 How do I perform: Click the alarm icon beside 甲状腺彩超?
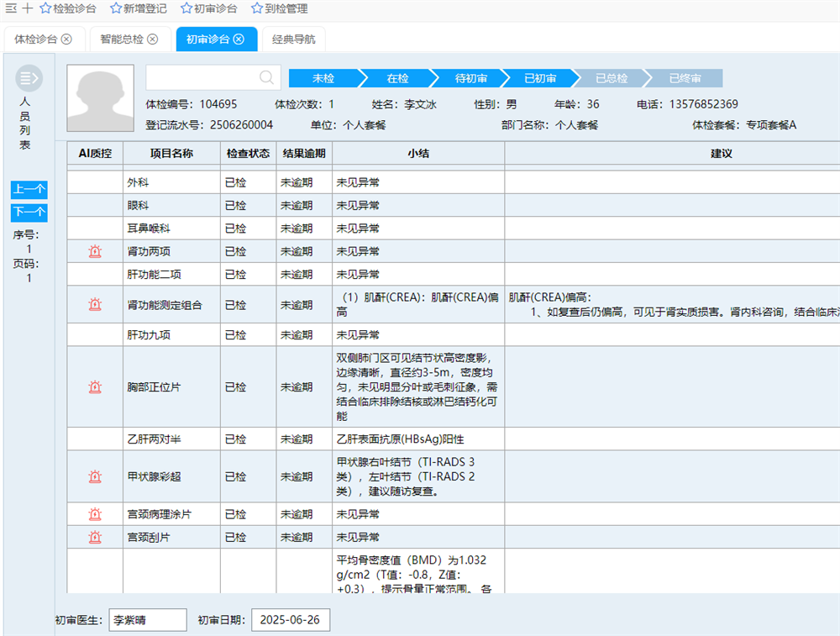(95, 476)
